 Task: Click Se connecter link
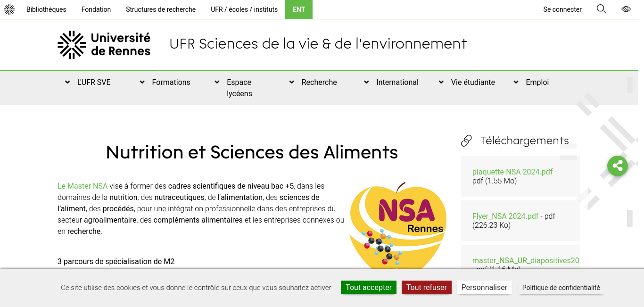pos(562,9)
